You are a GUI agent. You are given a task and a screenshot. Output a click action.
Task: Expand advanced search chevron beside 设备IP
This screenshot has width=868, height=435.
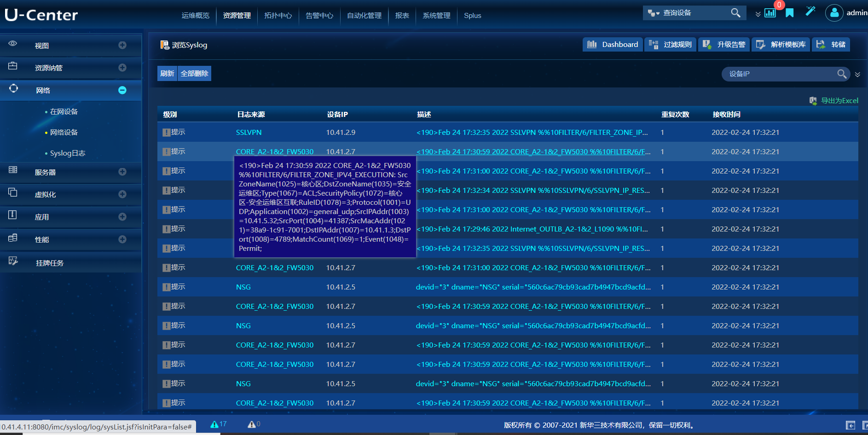857,75
